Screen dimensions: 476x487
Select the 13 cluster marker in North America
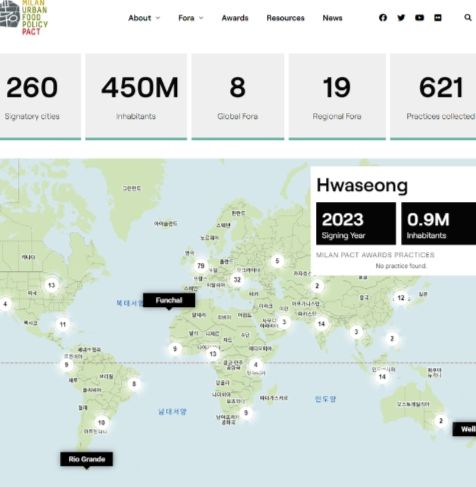[51, 285]
